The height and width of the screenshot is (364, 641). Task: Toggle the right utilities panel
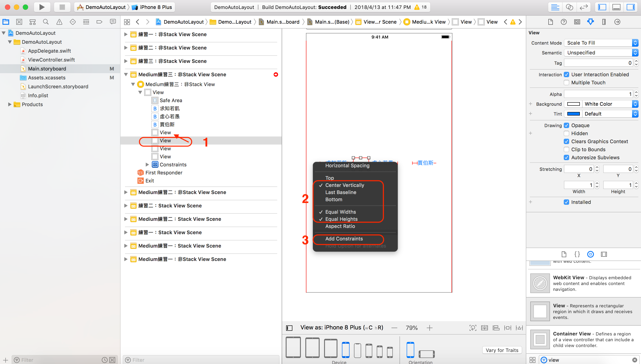coord(631,7)
